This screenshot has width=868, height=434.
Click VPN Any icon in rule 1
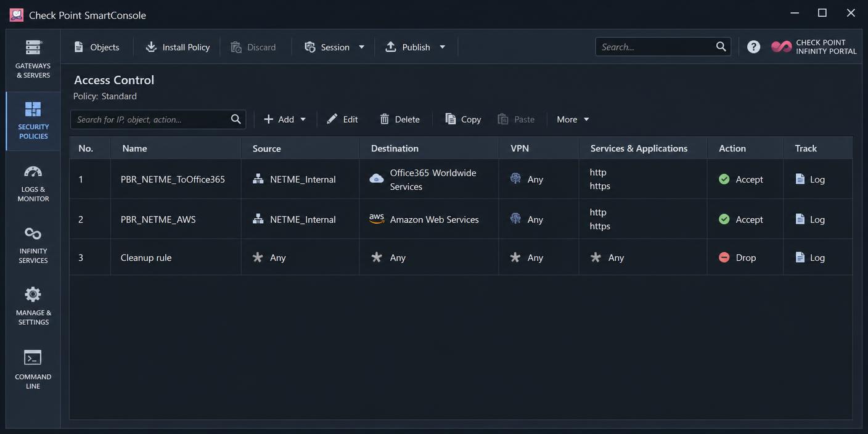coord(515,179)
